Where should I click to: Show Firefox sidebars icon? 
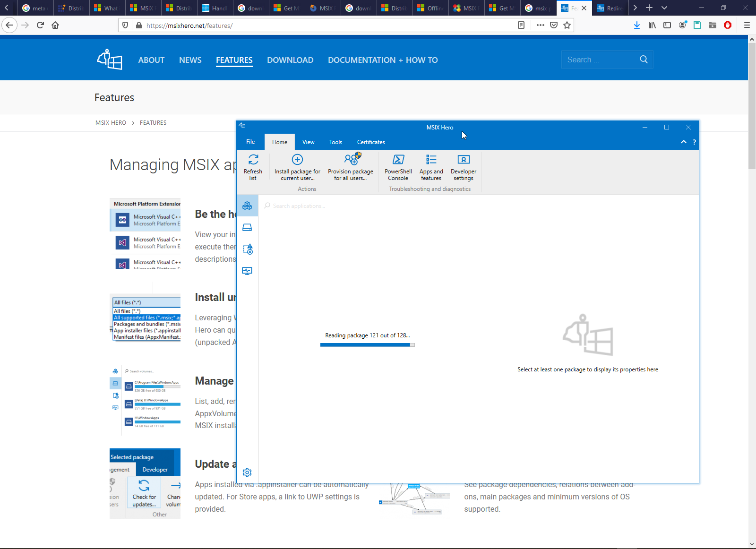click(x=667, y=25)
